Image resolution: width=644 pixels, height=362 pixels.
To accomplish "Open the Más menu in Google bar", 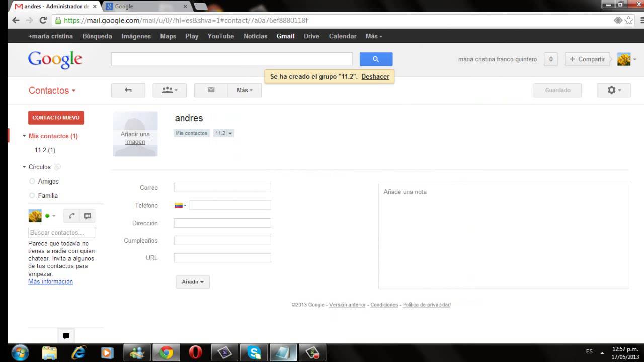I will click(374, 36).
